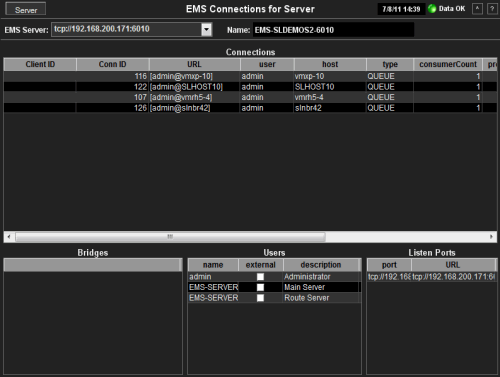
Task: Click the Connections table horizontal scrollbar thumb
Action: click(170, 237)
